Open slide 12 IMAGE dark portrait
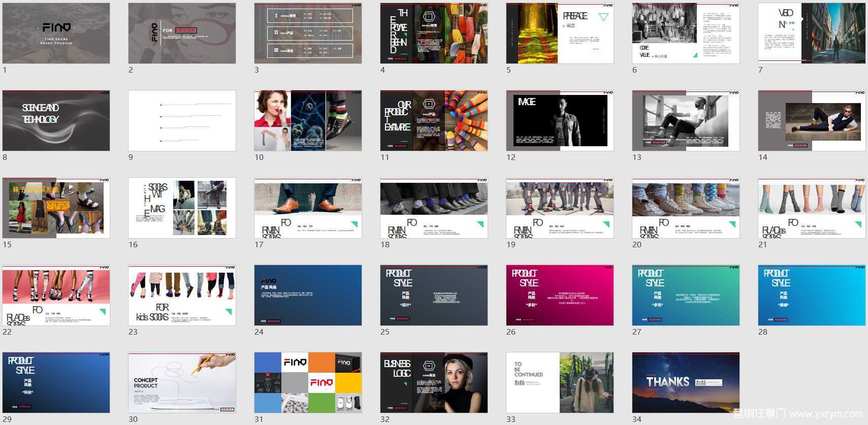This screenshot has height=425, width=868. (x=560, y=120)
